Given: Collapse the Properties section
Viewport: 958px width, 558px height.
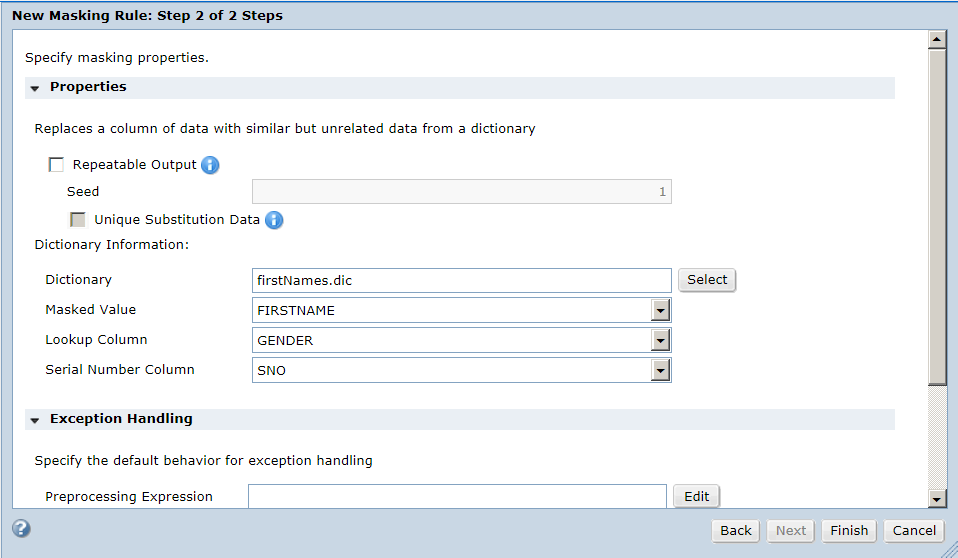Looking at the screenshot, I should [x=35, y=88].
